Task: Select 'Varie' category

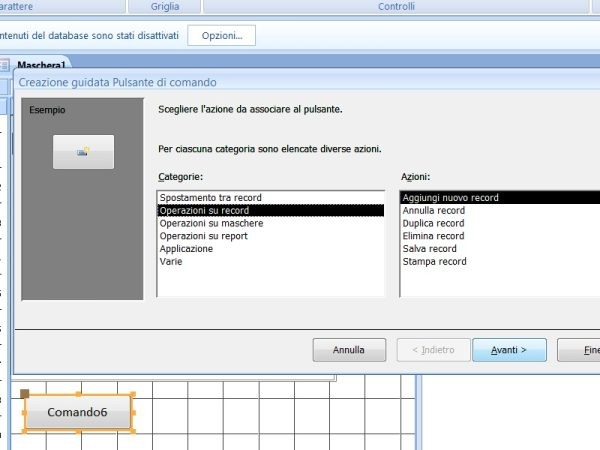Action: click(x=171, y=261)
